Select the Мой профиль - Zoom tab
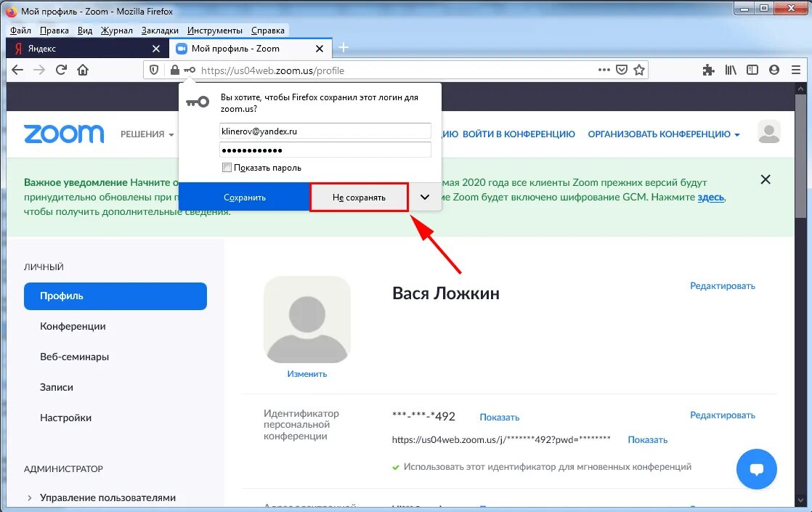812x512 pixels. [250, 48]
